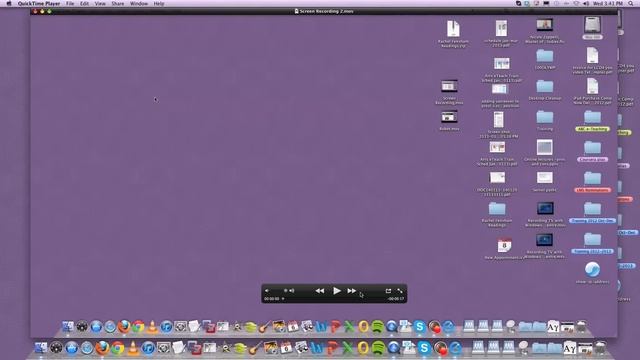This screenshot has height=360, width=640.
Task: Open the Apple menu
Action: point(9,3)
